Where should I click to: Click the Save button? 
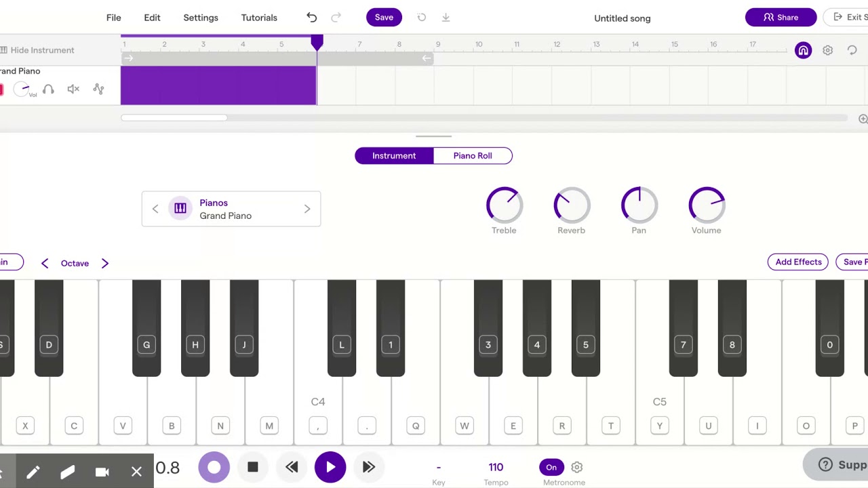(384, 18)
